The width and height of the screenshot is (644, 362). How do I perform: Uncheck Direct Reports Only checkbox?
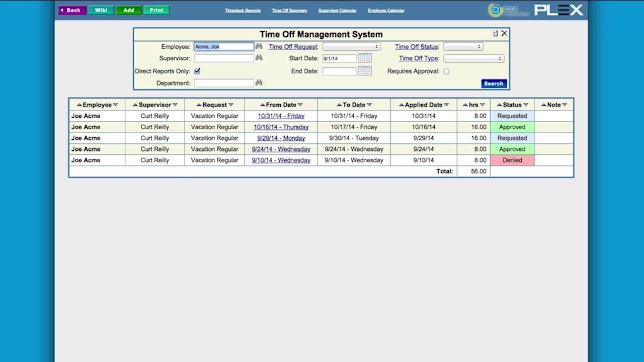[x=197, y=71]
